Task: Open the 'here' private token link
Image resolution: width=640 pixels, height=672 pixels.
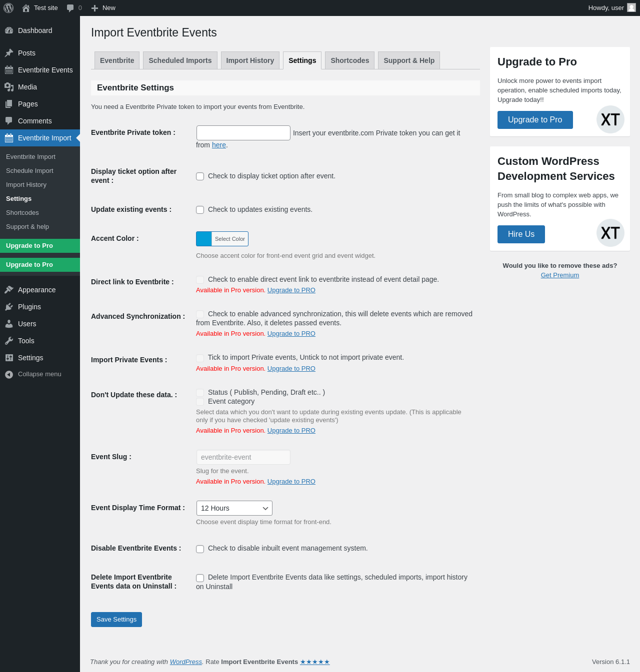Action: point(219,145)
